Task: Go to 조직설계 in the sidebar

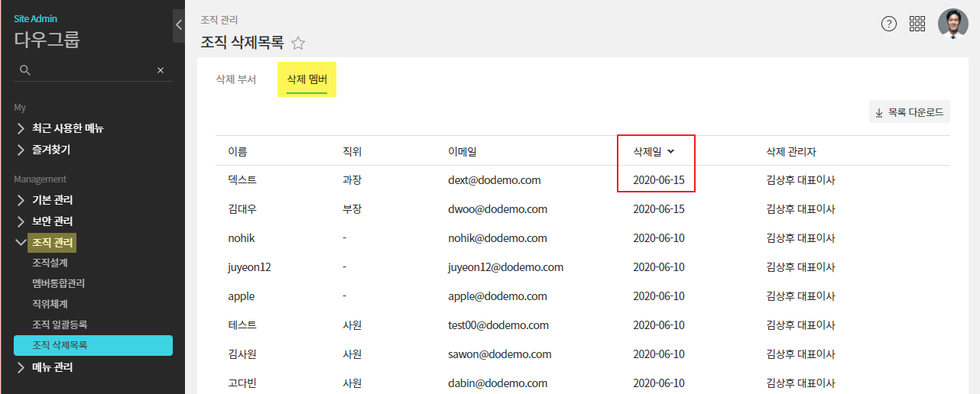Action: [50, 263]
